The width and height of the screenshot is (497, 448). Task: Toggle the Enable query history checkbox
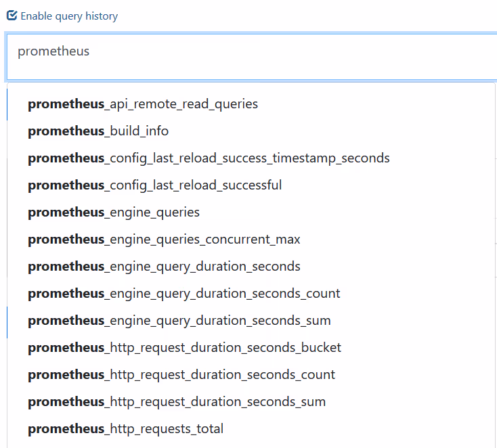[12, 16]
